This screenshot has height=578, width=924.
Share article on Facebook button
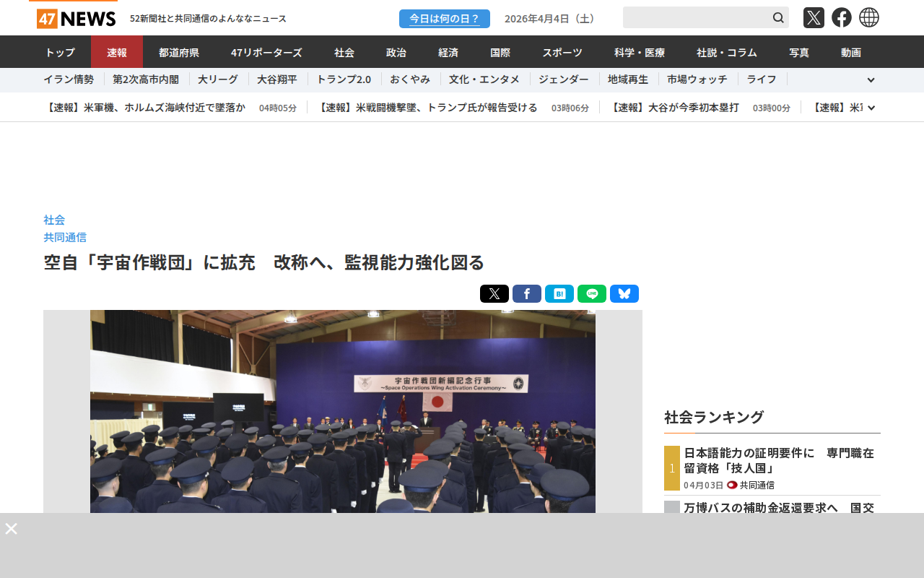point(527,294)
